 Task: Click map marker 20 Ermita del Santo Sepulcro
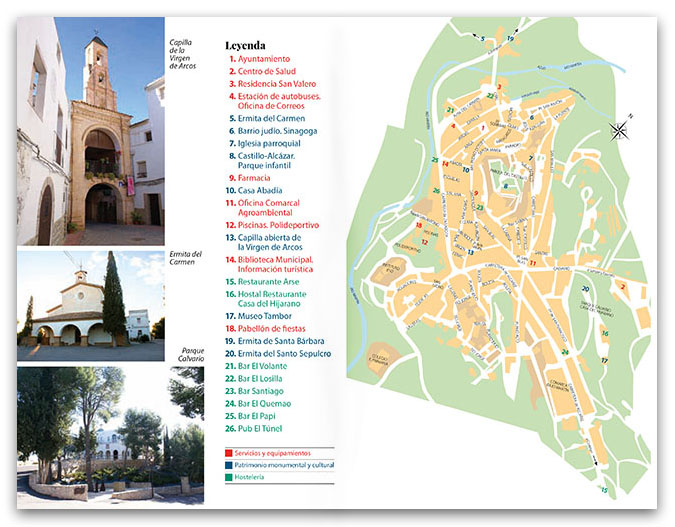(x=585, y=289)
